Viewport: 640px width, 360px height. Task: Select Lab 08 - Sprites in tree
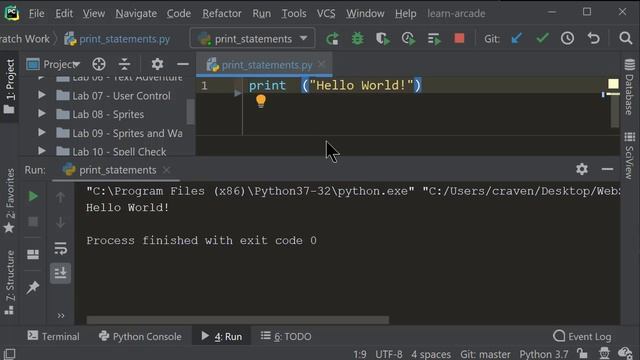pos(108,114)
